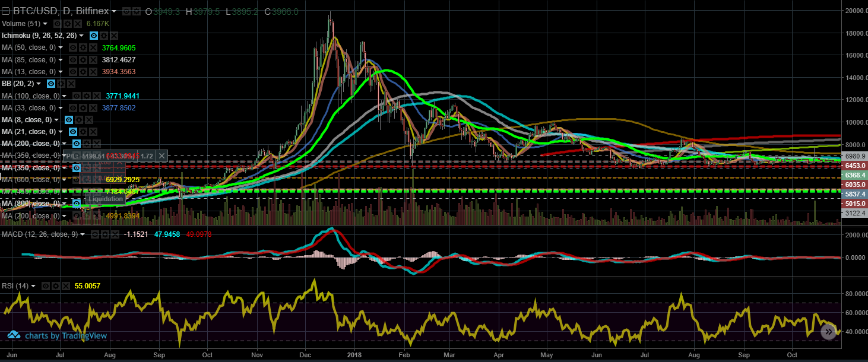Image resolution: width=868 pixels, height=362 pixels.
Task: Open MA (21, close, 0) settings gear
Action: tap(83, 132)
